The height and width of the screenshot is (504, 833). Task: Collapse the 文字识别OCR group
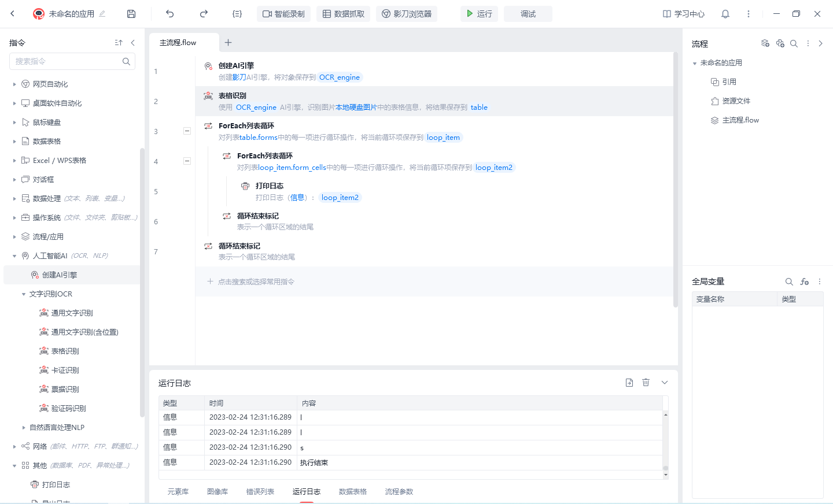pos(24,294)
